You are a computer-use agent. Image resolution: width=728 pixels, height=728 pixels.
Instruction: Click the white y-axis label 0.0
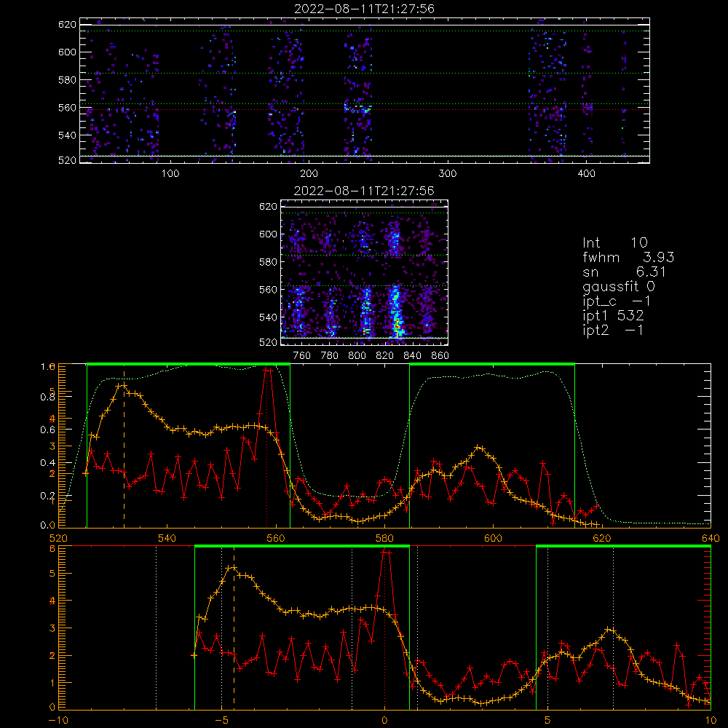coord(47,526)
